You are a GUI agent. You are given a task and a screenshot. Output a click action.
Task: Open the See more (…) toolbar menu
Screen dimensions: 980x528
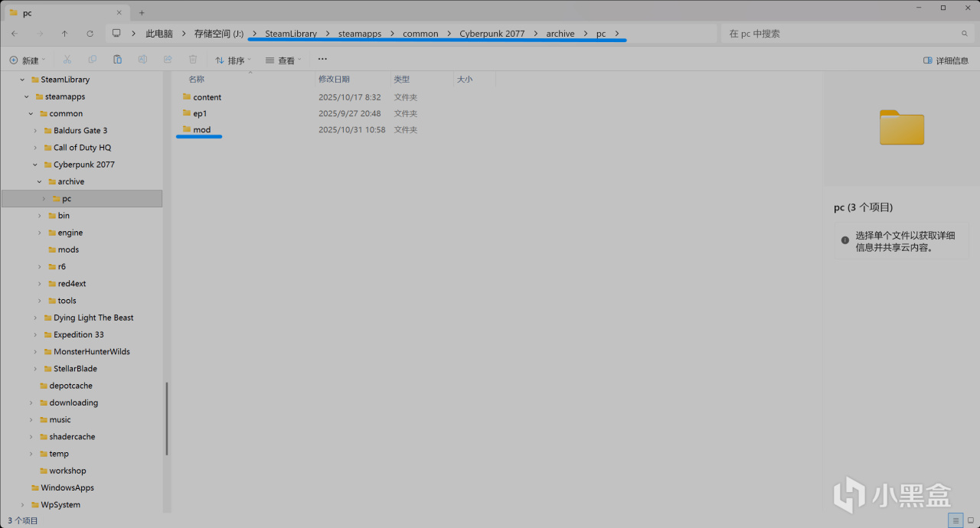click(x=322, y=60)
